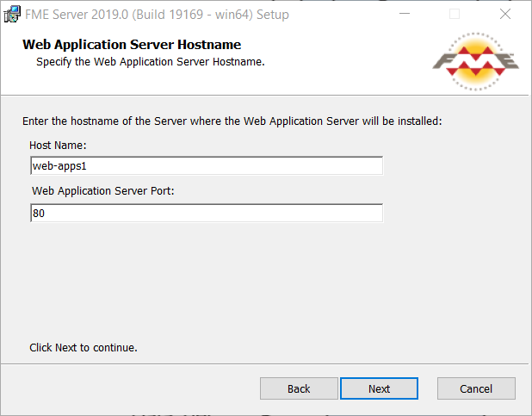532x416 pixels.
Task: Close the setup window with the X
Action: 505,15
